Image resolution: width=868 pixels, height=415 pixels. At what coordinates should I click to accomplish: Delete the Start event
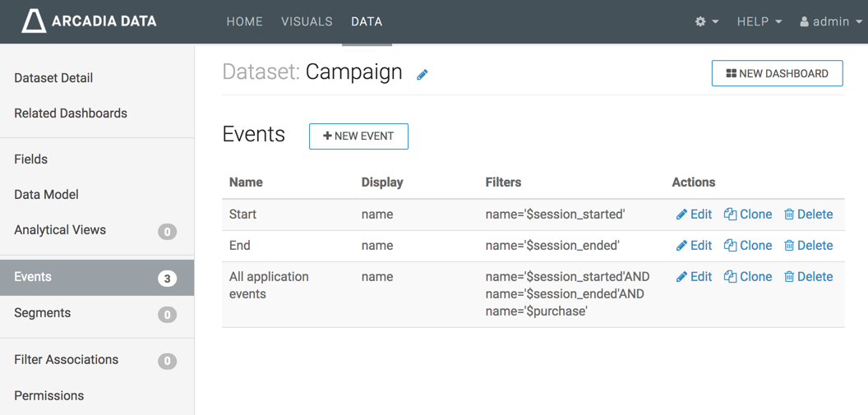[808, 214]
